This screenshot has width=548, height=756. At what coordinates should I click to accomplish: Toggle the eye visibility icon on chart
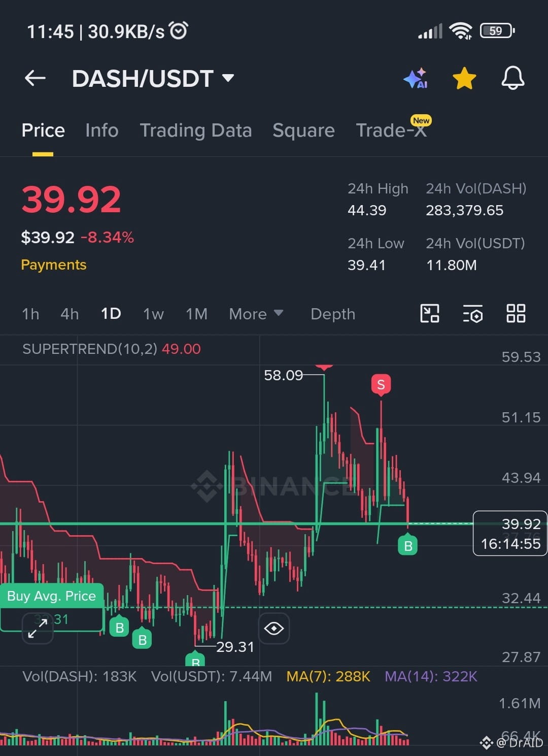pos(274,629)
